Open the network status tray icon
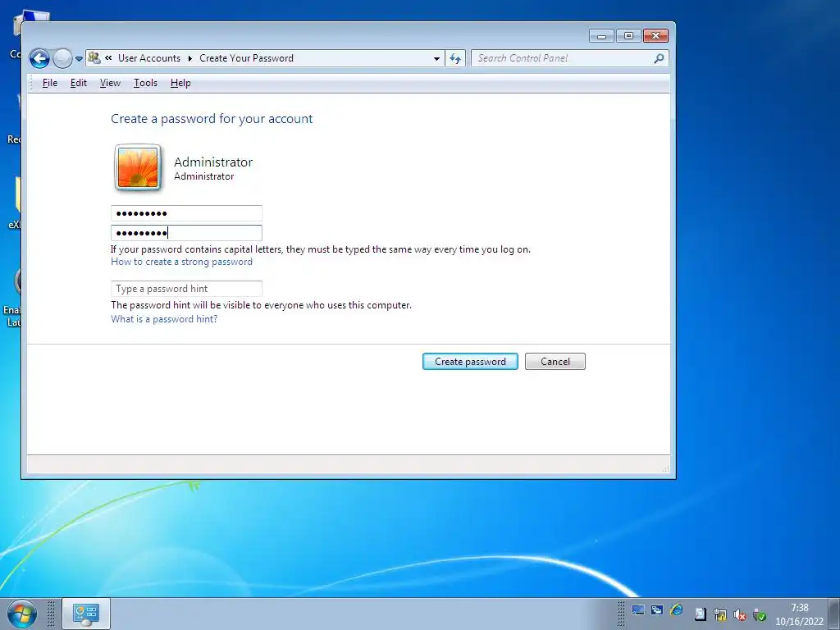This screenshot has width=840, height=630. (x=720, y=614)
